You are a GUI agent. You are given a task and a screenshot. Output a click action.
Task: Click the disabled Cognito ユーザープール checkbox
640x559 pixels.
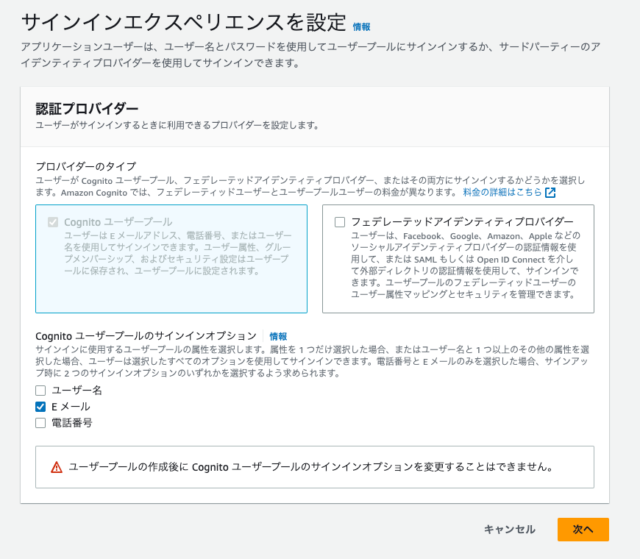point(53,222)
